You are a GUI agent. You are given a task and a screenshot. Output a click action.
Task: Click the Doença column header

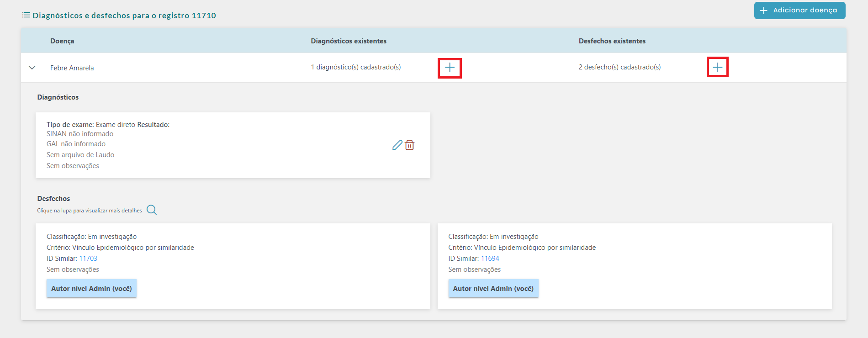62,41
